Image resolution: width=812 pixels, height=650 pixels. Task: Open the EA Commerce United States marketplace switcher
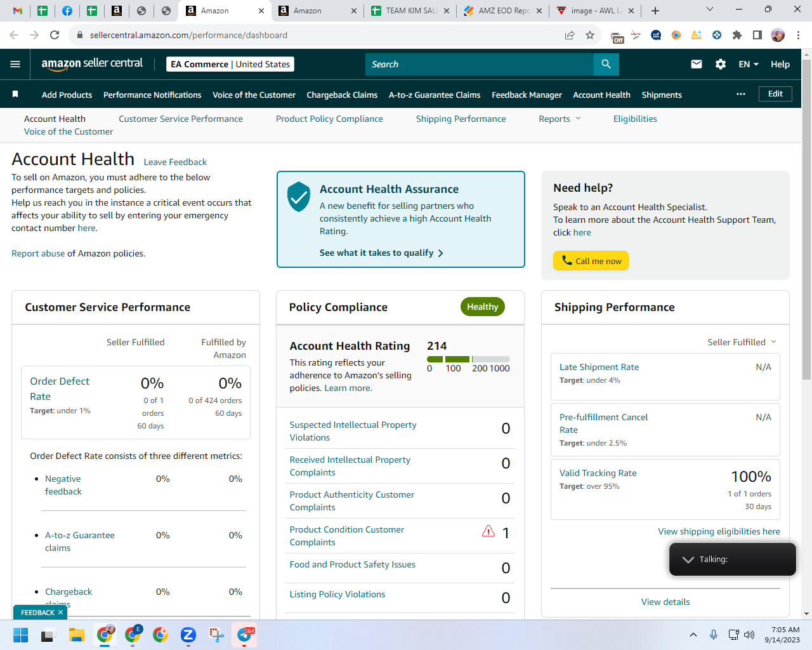(x=230, y=64)
